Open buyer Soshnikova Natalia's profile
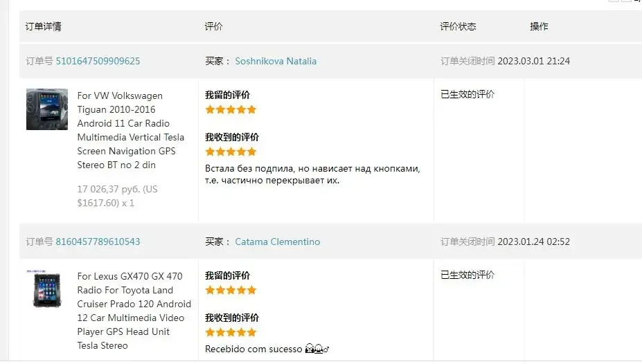The image size is (642, 364). tap(276, 61)
